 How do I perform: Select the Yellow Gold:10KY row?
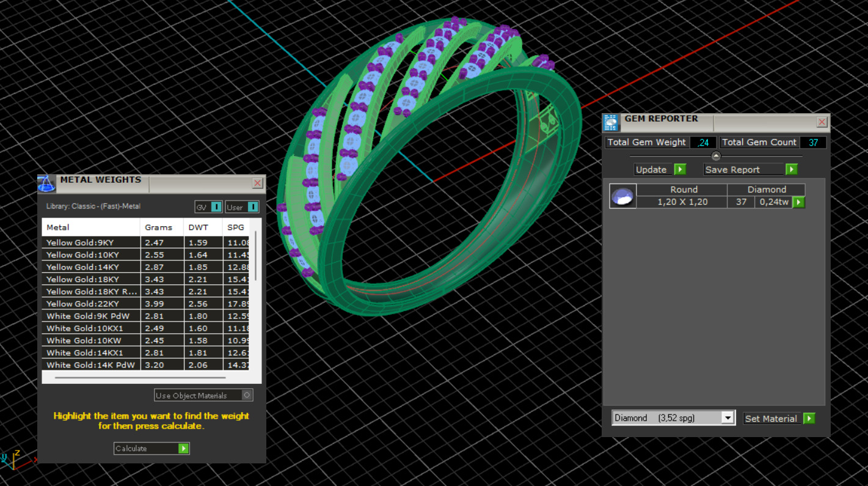[145, 255]
